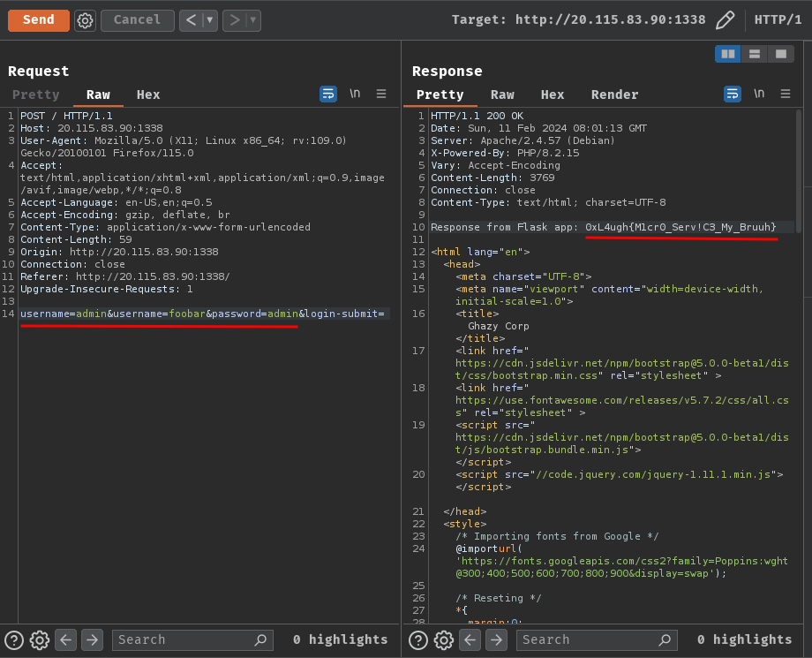The width and height of the screenshot is (812, 658).
Task: Open next history dropdown arrow
Action: point(253,20)
